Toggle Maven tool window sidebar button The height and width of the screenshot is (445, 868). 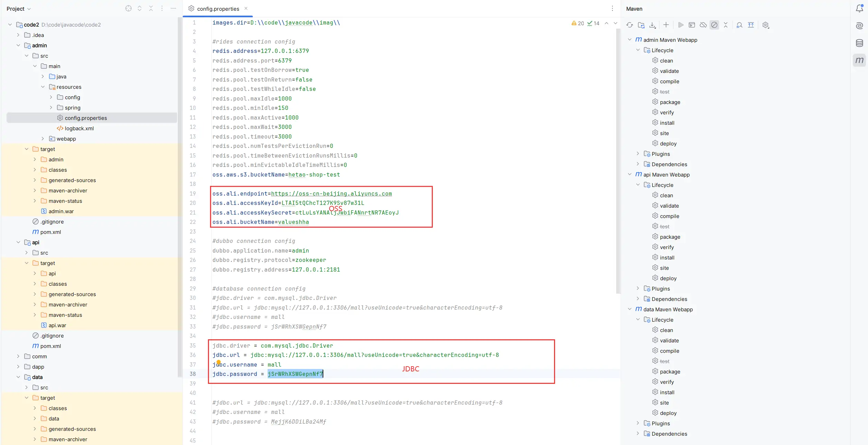click(x=859, y=60)
